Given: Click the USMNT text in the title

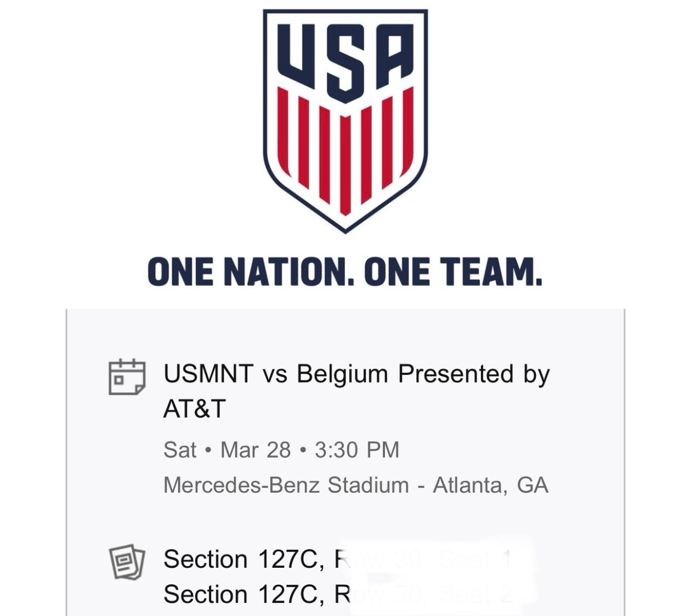Looking at the screenshot, I should point(208,374).
